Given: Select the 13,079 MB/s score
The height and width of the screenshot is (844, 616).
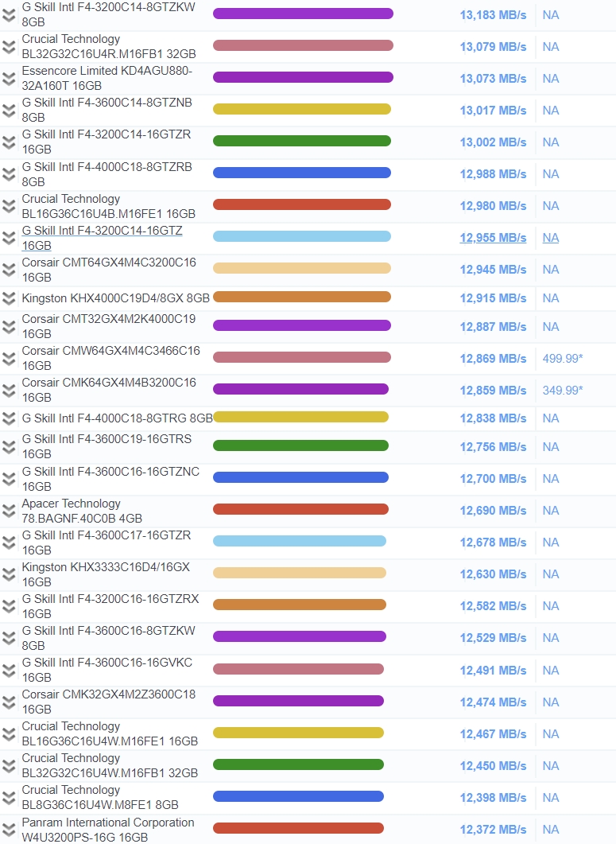Looking at the screenshot, I should pos(493,47).
